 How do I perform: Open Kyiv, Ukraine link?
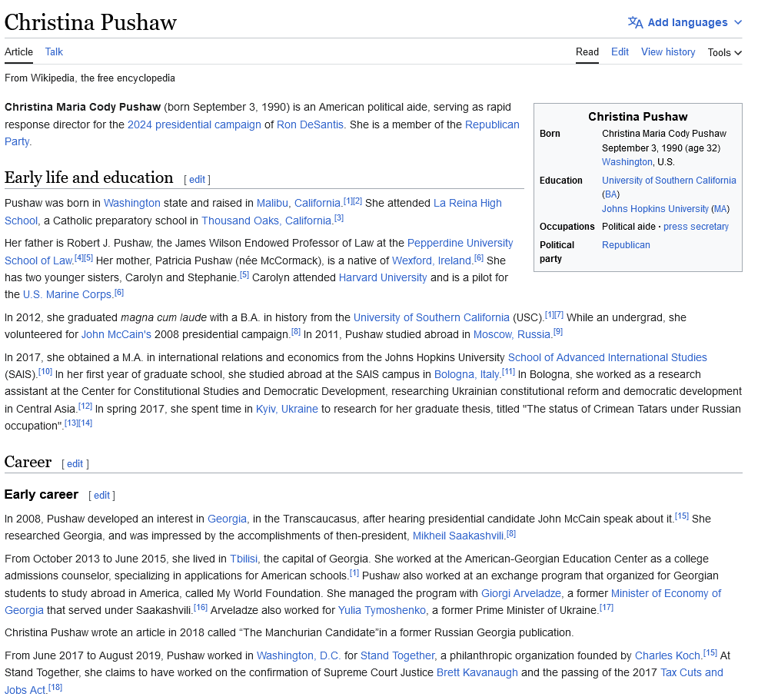pyautogui.click(x=287, y=409)
